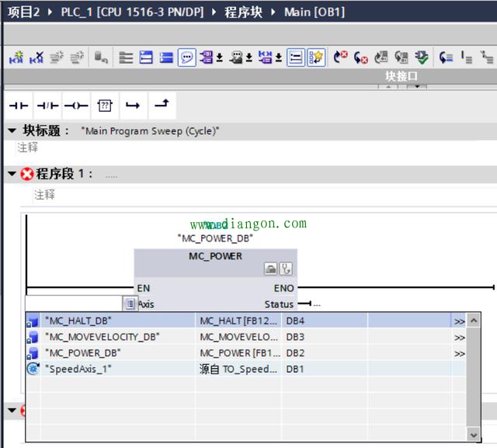Viewport: 497px width, 448px height.
Task: Open the Axis parameter selection list button
Action: [130, 304]
